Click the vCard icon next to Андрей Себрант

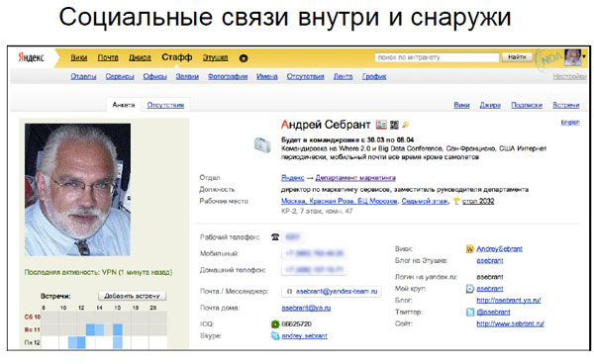[x=381, y=125]
